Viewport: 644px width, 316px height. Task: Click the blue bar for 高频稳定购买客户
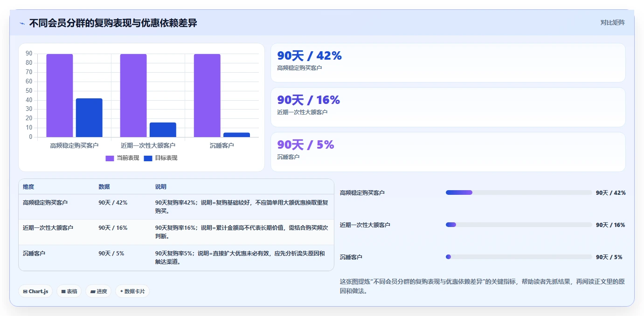coord(89,117)
